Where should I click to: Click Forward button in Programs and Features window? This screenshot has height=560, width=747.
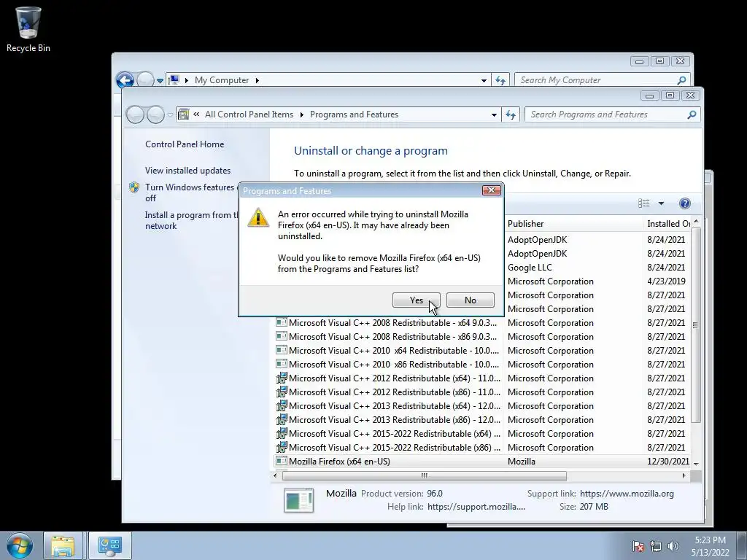[155, 114]
